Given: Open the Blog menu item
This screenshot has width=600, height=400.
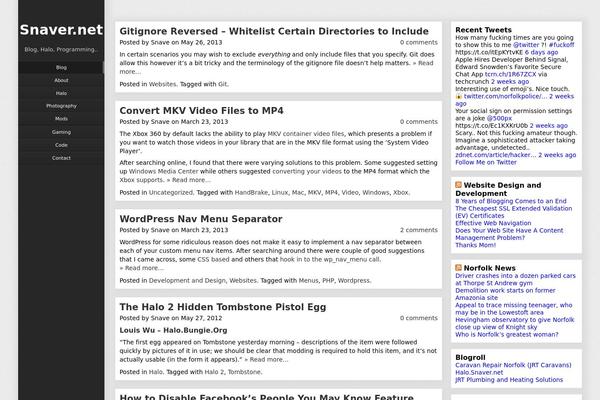Looking at the screenshot, I should click(61, 67).
